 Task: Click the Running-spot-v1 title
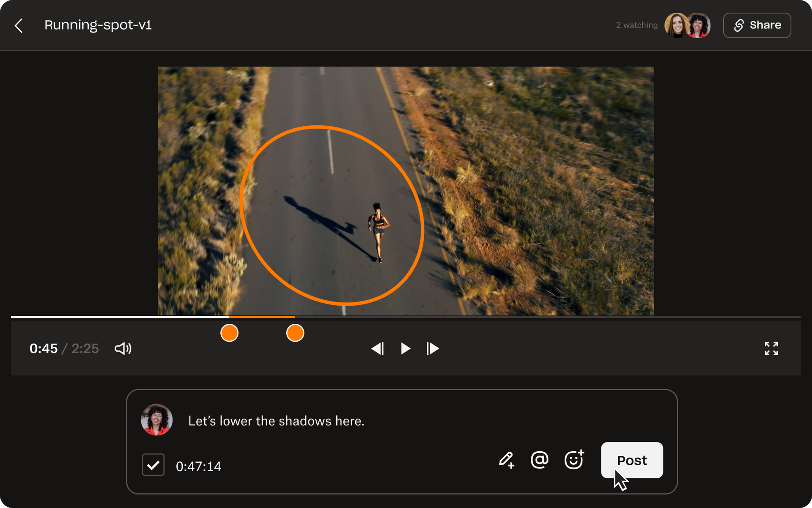click(98, 25)
